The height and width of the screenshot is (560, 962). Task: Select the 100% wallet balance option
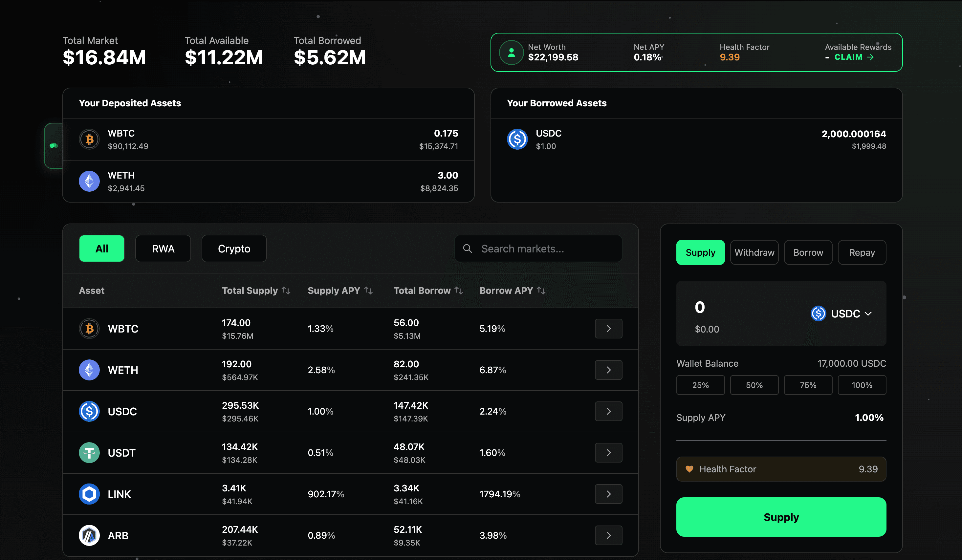tap(862, 385)
